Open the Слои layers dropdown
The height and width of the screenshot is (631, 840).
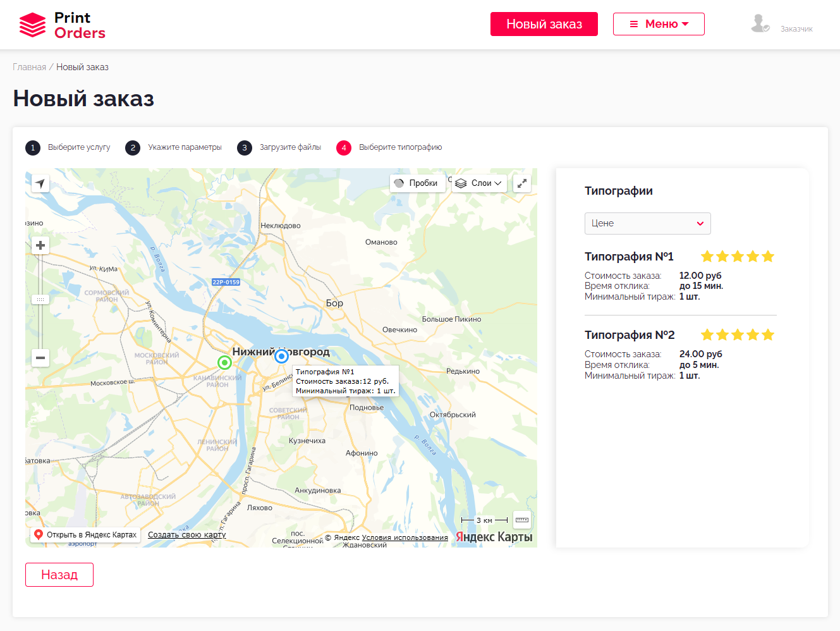point(478,183)
